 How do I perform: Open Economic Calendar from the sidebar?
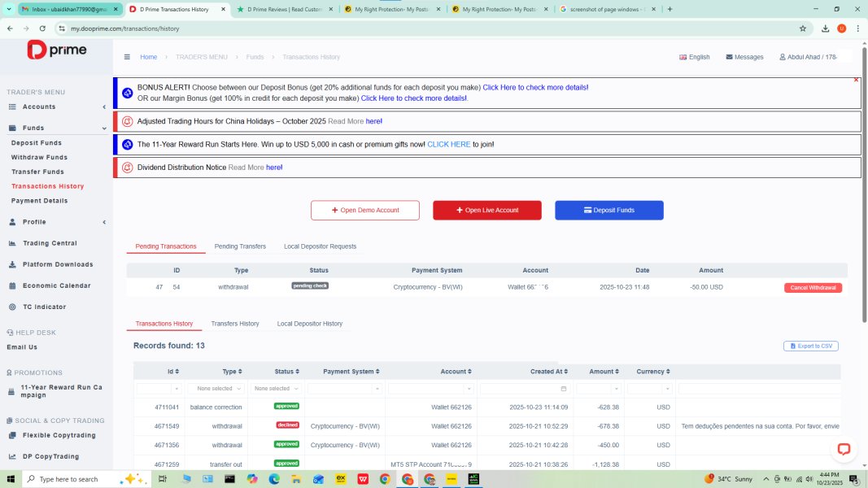[56, 285]
